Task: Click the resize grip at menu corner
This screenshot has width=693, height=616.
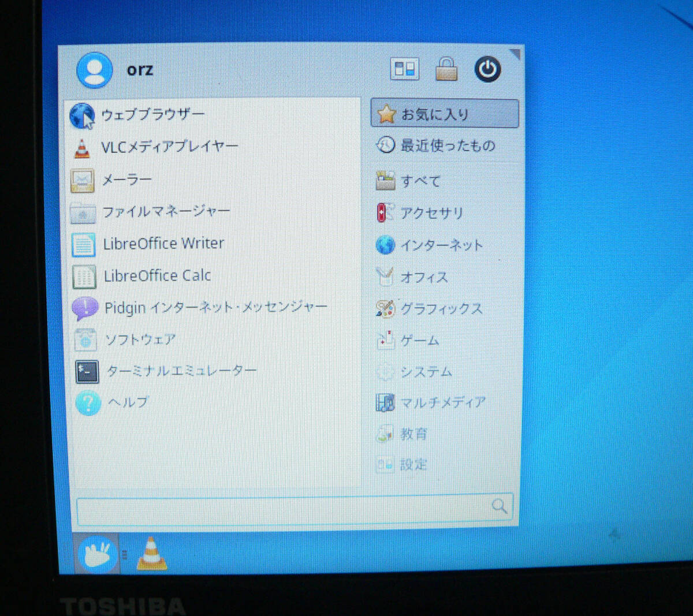Action: [515, 55]
